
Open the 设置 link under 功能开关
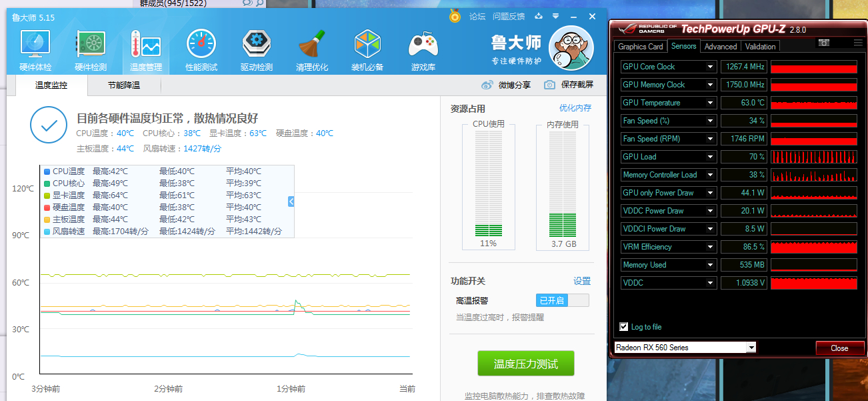[x=582, y=282]
